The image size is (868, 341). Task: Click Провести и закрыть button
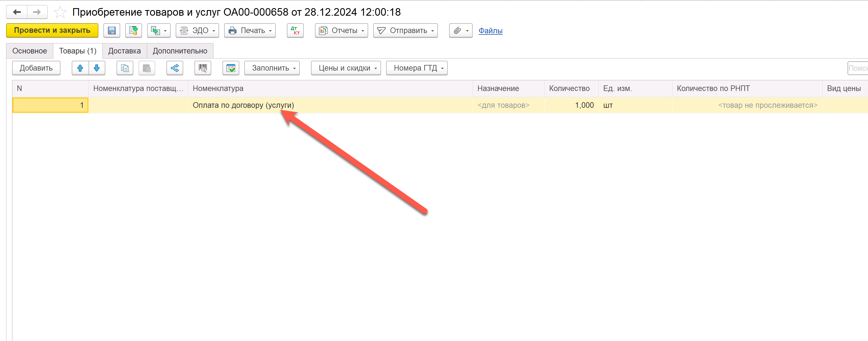52,31
